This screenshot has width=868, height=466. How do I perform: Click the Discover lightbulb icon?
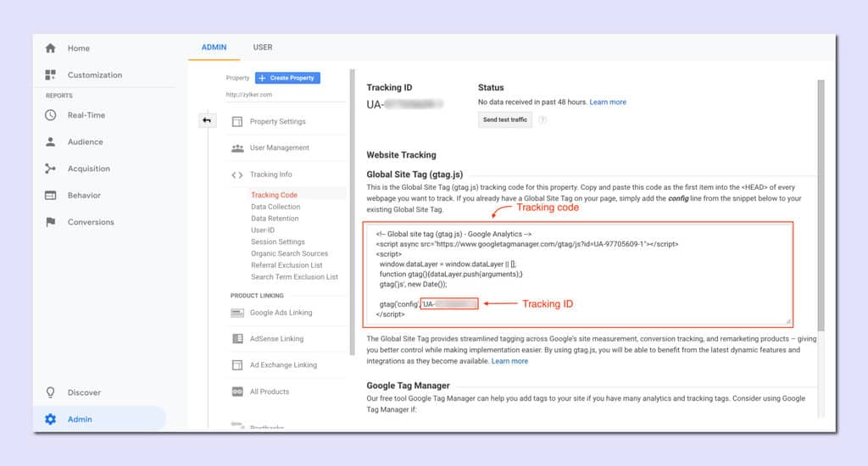(50, 392)
